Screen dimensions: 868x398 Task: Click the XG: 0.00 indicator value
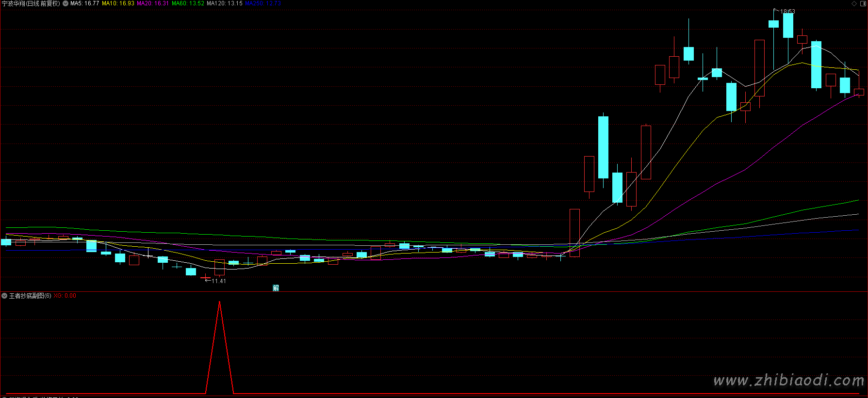[65, 296]
